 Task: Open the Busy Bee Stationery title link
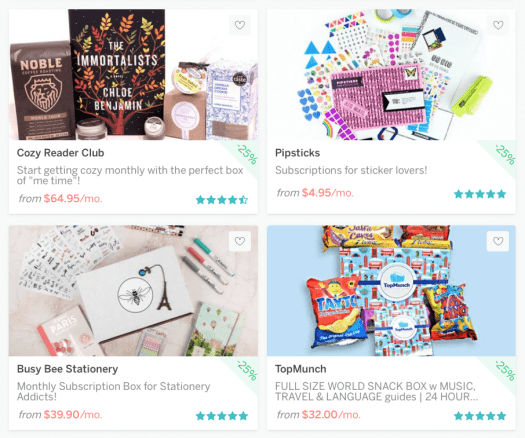coord(67,369)
